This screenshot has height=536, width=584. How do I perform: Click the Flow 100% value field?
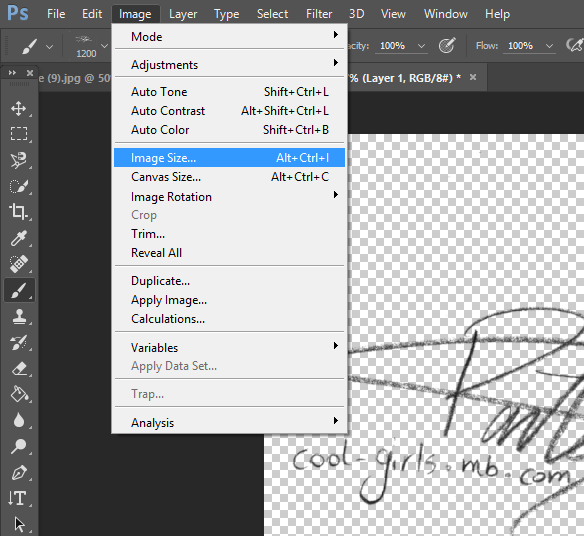coord(521,46)
